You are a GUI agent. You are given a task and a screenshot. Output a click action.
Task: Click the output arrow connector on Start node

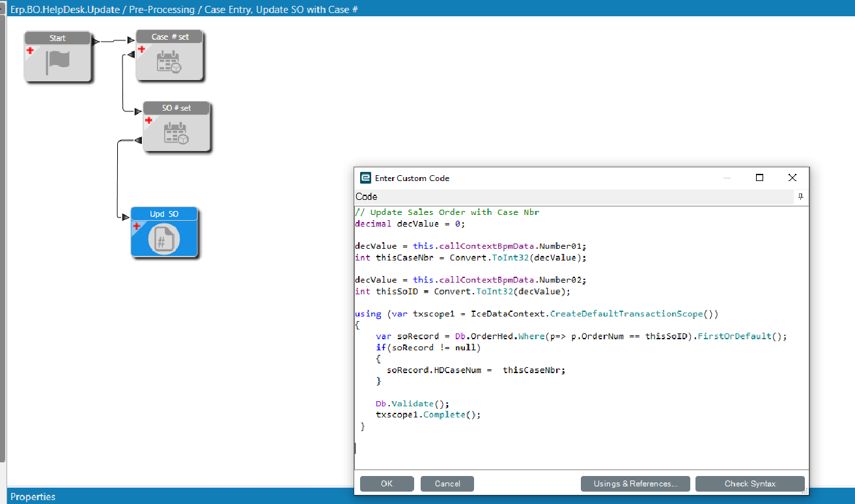pos(96,41)
